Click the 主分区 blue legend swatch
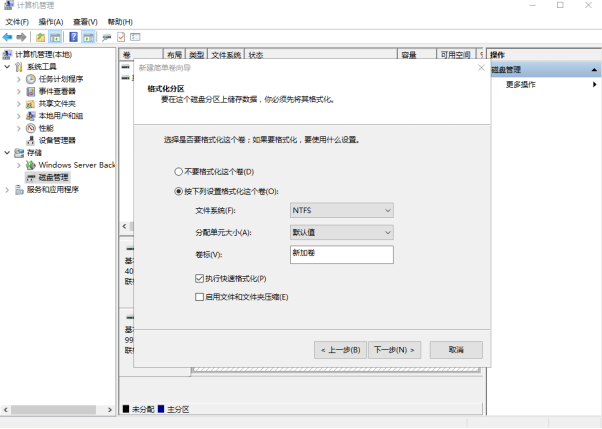 (161, 409)
